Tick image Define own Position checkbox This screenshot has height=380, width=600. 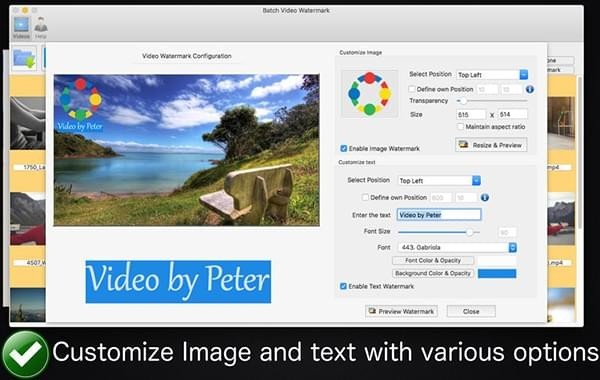coord(412,89)
